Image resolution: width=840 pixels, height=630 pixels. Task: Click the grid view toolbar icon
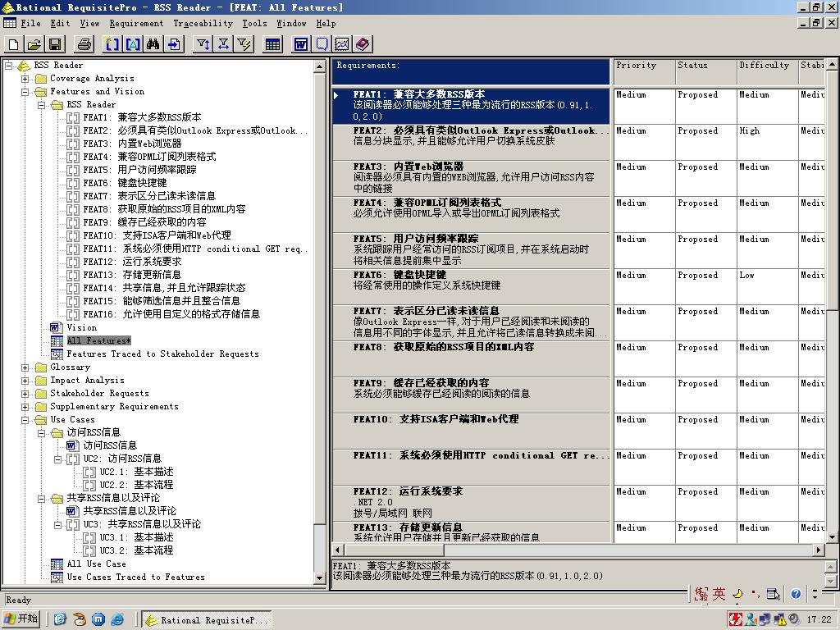pyautogui.click(x=272, y=44)
